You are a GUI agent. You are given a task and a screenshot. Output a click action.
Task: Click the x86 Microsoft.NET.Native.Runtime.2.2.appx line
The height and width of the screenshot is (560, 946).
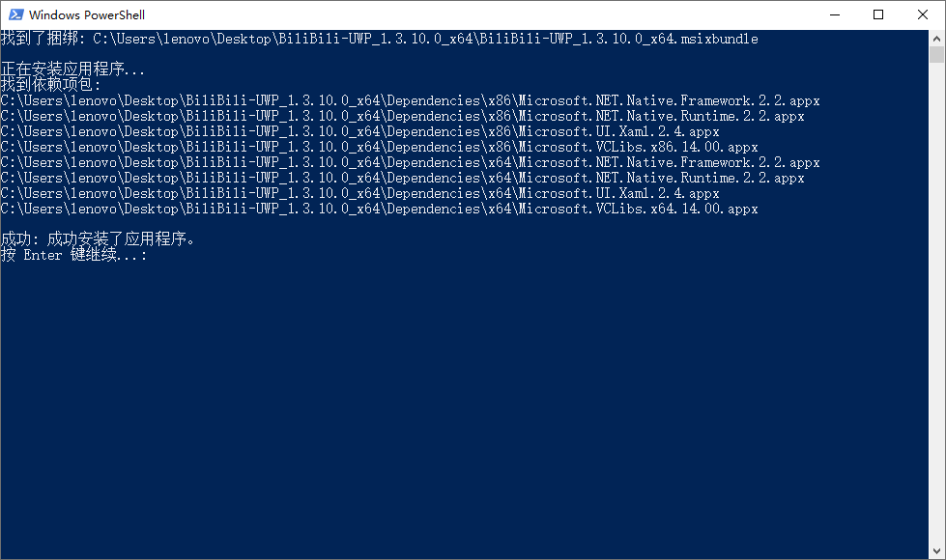click(402, 116)
